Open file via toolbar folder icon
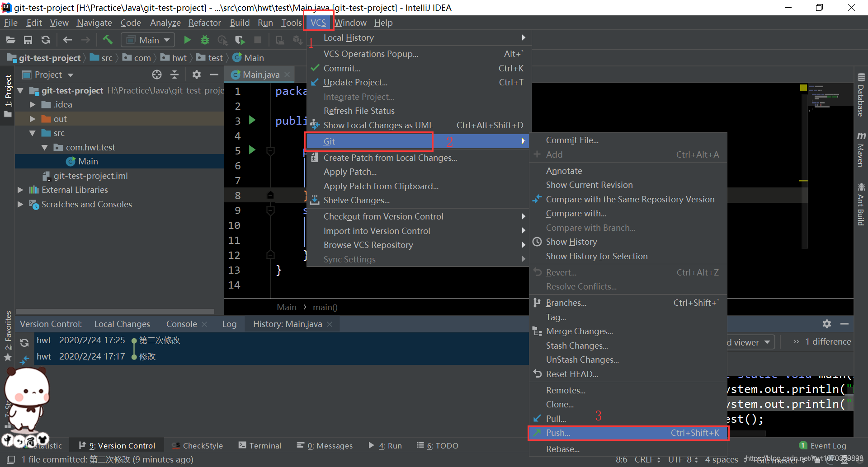Screen dimensions: 868x467 [x=11, y=40]
